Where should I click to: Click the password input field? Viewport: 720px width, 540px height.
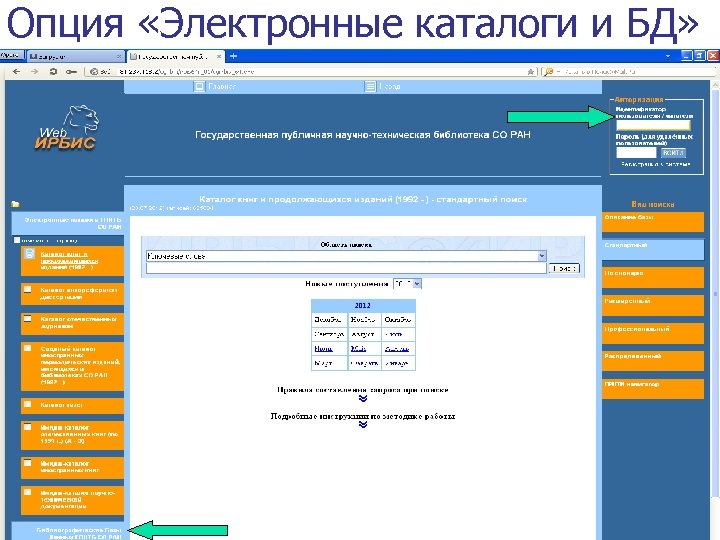636,152
